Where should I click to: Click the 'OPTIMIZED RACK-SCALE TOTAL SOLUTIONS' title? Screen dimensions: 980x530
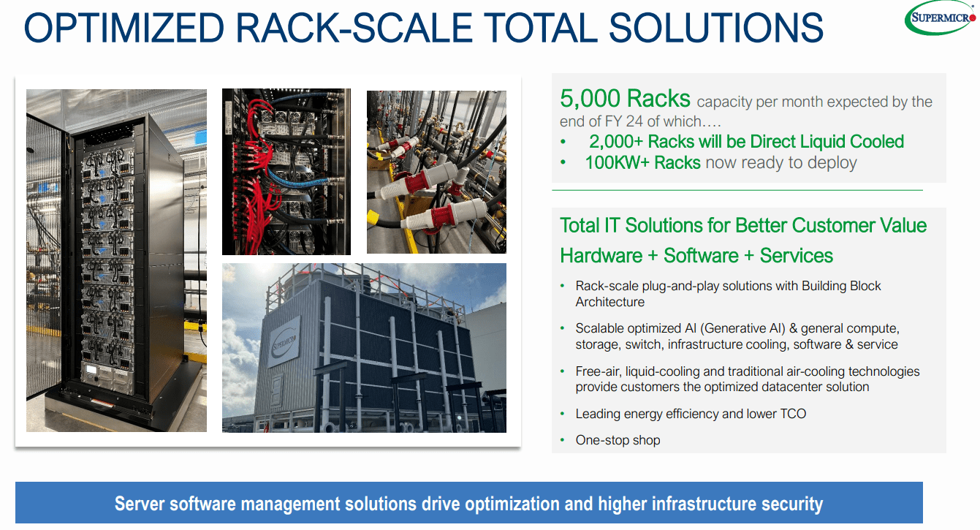425,29
